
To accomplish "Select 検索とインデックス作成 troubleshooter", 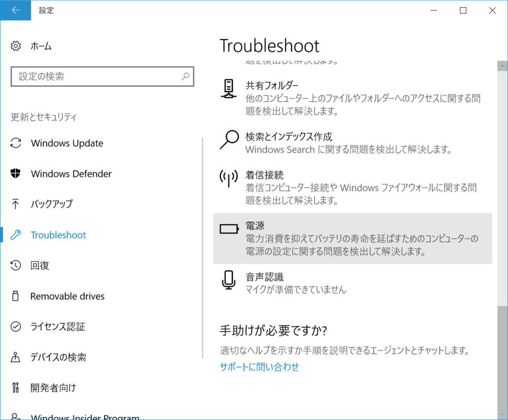I will click(x=353, y=143).
